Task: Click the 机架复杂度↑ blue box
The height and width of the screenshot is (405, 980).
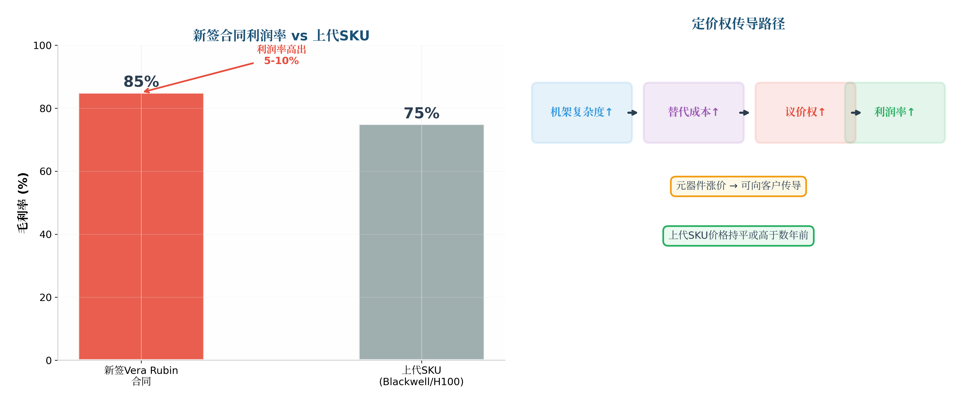Action: tap(582, 113)
